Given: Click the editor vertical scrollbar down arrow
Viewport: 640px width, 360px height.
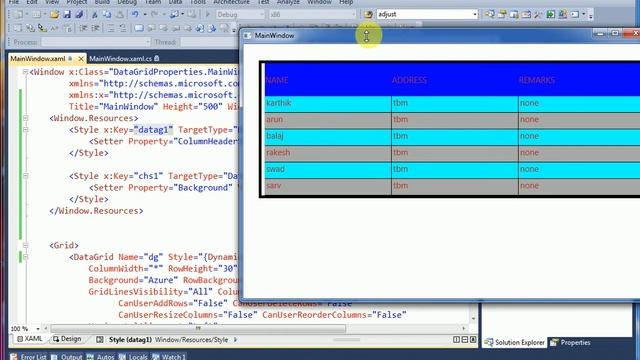Looking at the screenshot, I should click(473, 318).
